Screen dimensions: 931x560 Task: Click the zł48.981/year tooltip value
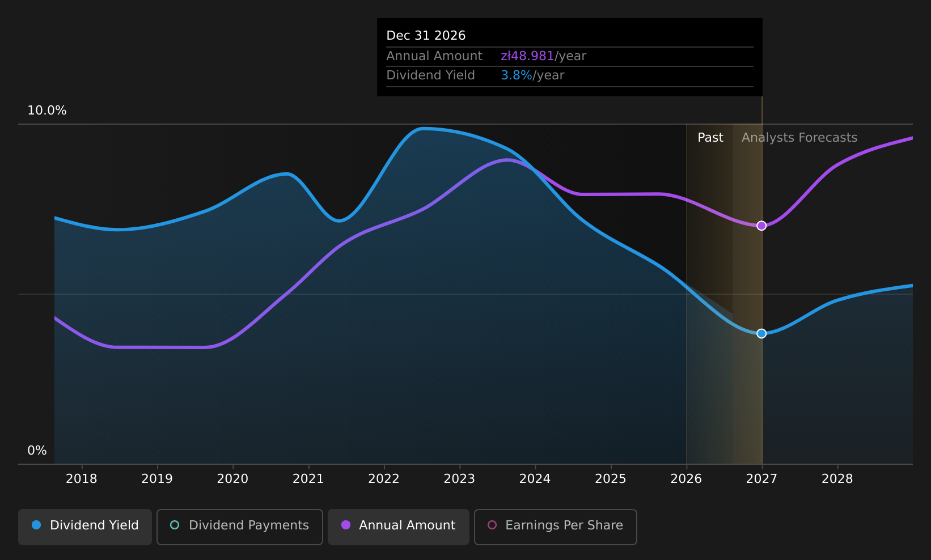(x=543, y=56)
